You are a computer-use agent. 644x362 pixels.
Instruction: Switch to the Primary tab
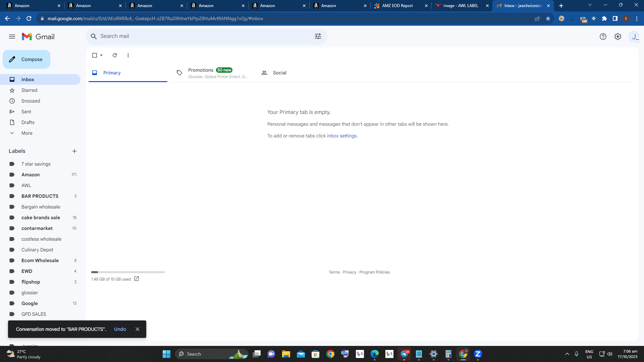pyautogui.click(x=128, y=73)
